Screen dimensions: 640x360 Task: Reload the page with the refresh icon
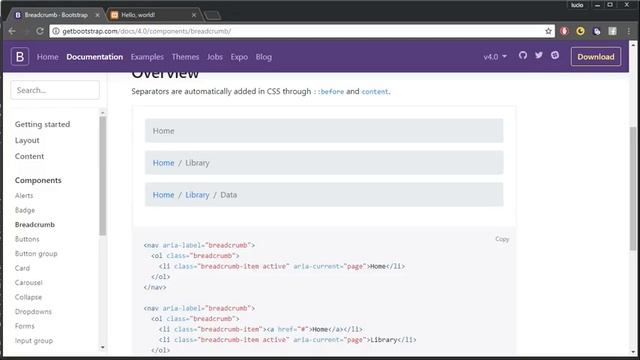(x=40, y=31)
